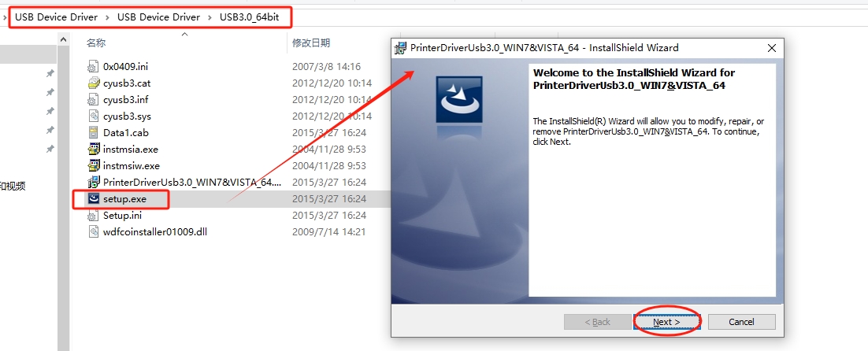Viewport: 868px width, 351px height.
Task: Sort files by 修改日期 column header
Action: tap(311, 42)
